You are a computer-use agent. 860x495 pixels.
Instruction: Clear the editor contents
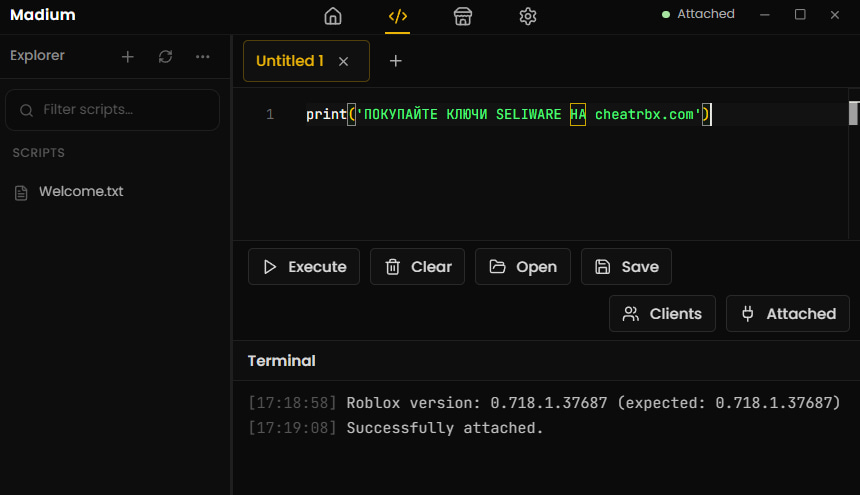point(417,266)
